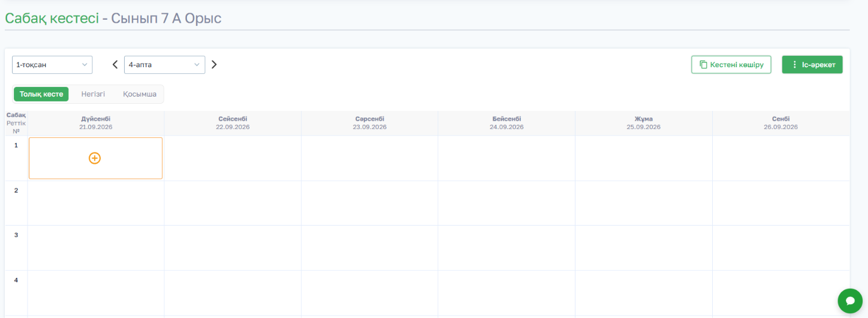Select the Толық кесте tab
Screen dimensions: 868x318
[x=41, y=94]
